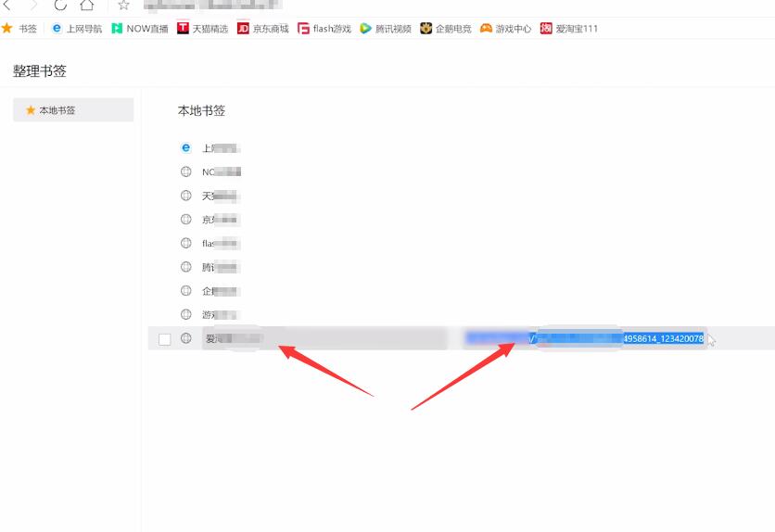Click the browser back arrow
The width and height of the screenshot is (775, 532).
[6, 5]
